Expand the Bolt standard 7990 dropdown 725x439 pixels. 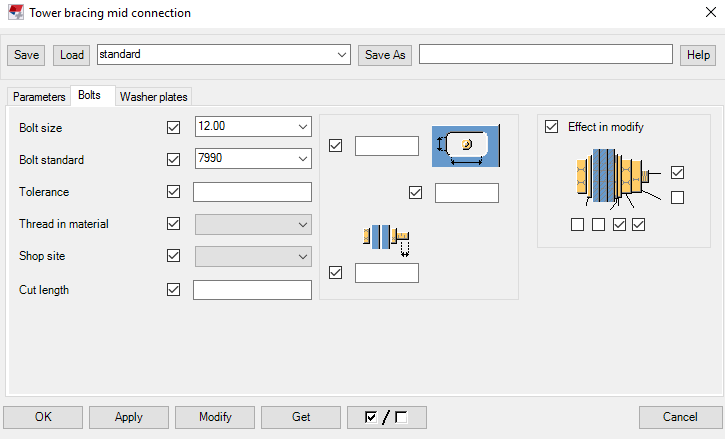pyautogui.click(x=302, y=159)
